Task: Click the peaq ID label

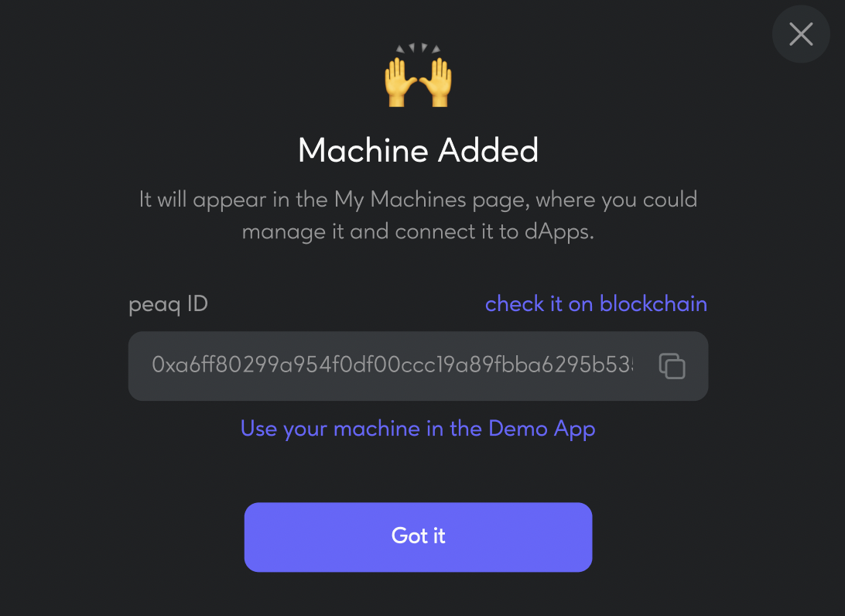Action: (x=168, y=304)
